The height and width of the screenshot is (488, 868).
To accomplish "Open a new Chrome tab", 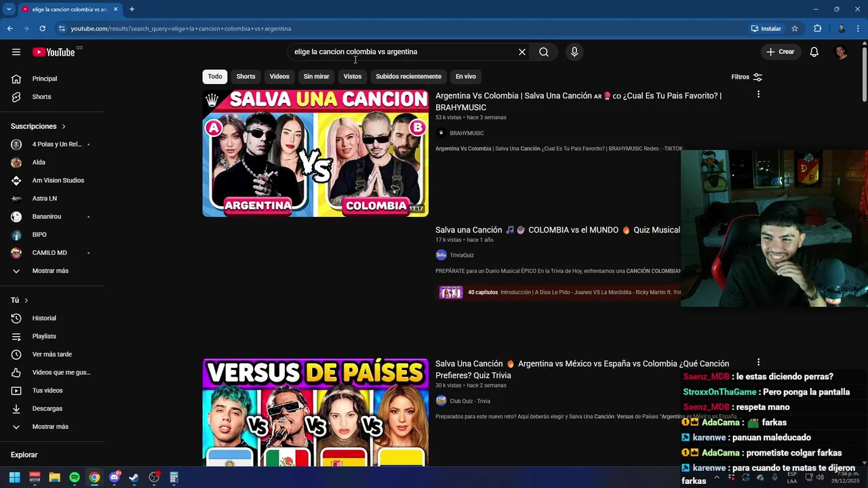I will 132,9.
